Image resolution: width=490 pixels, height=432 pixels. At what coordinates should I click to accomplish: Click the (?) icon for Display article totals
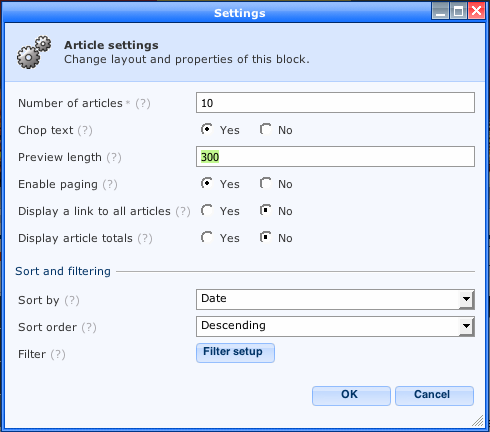(x=145, y=238)
